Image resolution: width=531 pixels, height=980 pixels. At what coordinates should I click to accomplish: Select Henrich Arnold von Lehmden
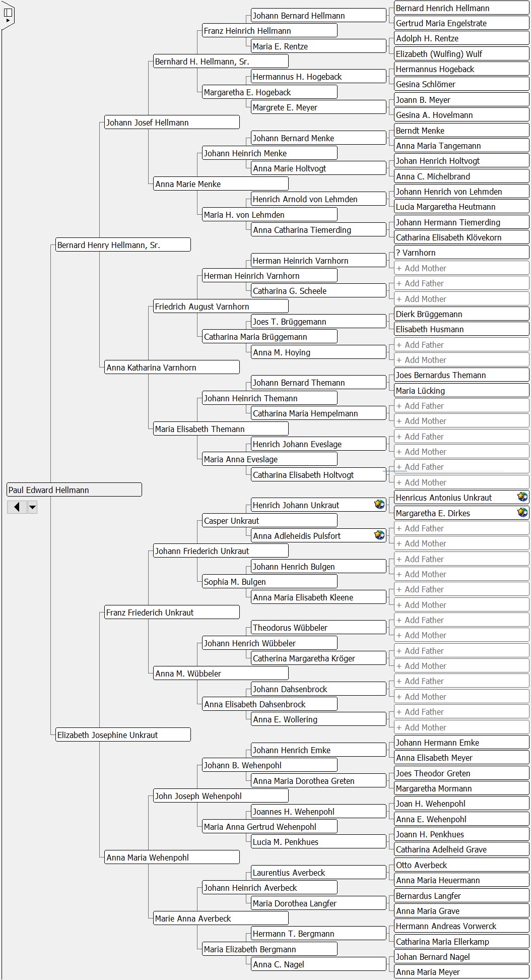(x=318, y=199)
